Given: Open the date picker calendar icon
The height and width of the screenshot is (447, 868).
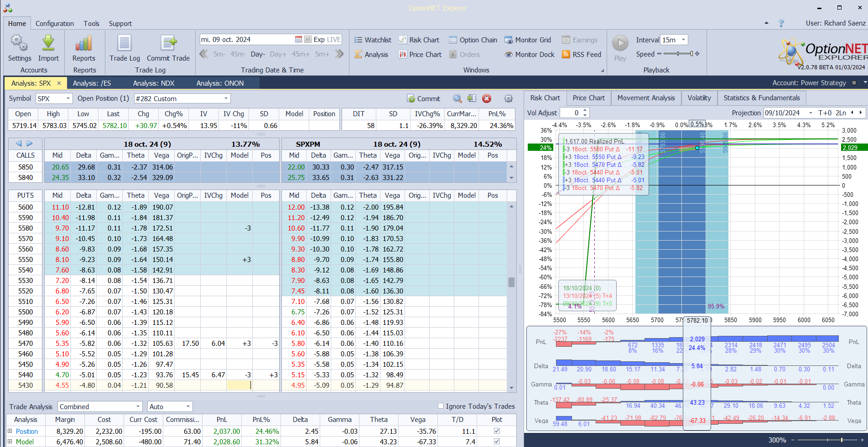Looking at the screenshot, I should coord(298,40).
